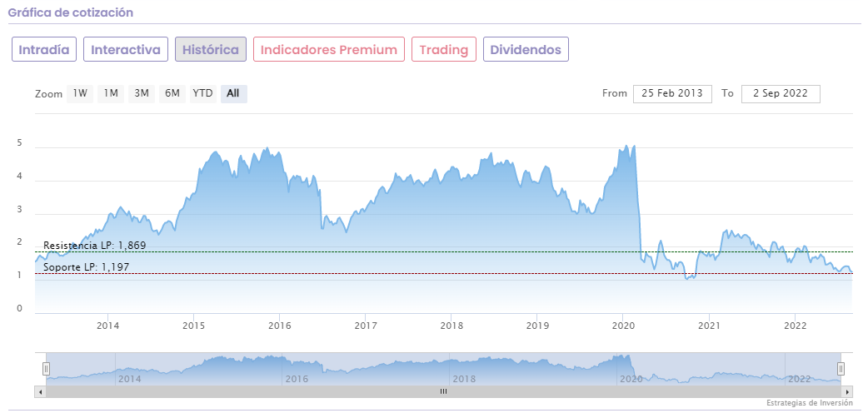Select the 1M zoom range

coord(111,93)
